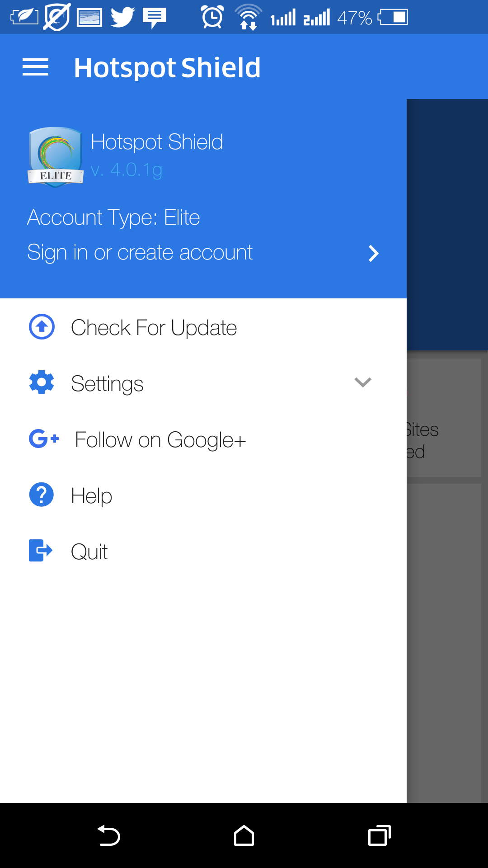The height and width of the screenshot is (868, 488).
Task: Select Follow on Google+
Action: point(203,439)
